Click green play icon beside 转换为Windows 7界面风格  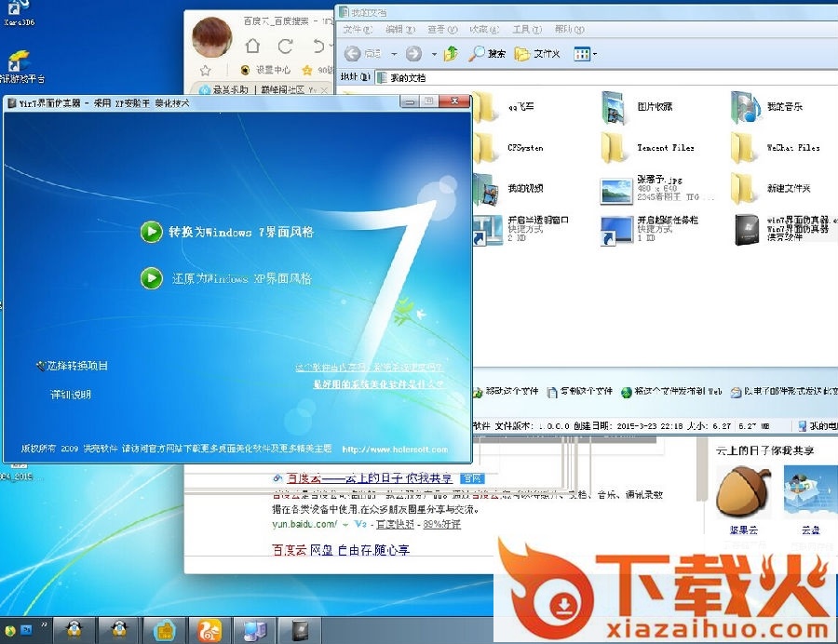pos(151,232)
